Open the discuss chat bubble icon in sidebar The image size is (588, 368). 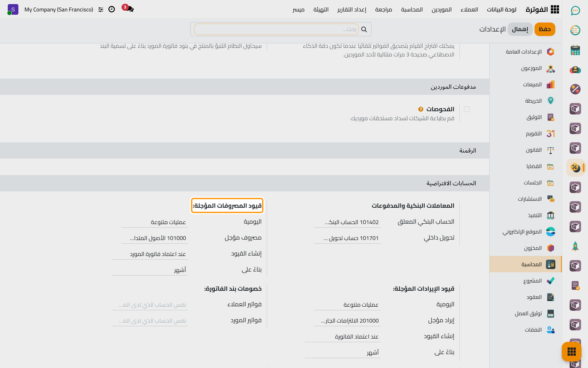(x=575, y=11)
